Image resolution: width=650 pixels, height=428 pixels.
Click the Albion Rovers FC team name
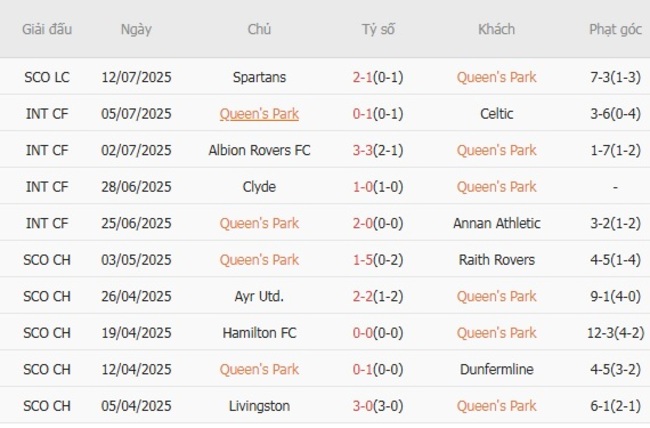[259, 150]
